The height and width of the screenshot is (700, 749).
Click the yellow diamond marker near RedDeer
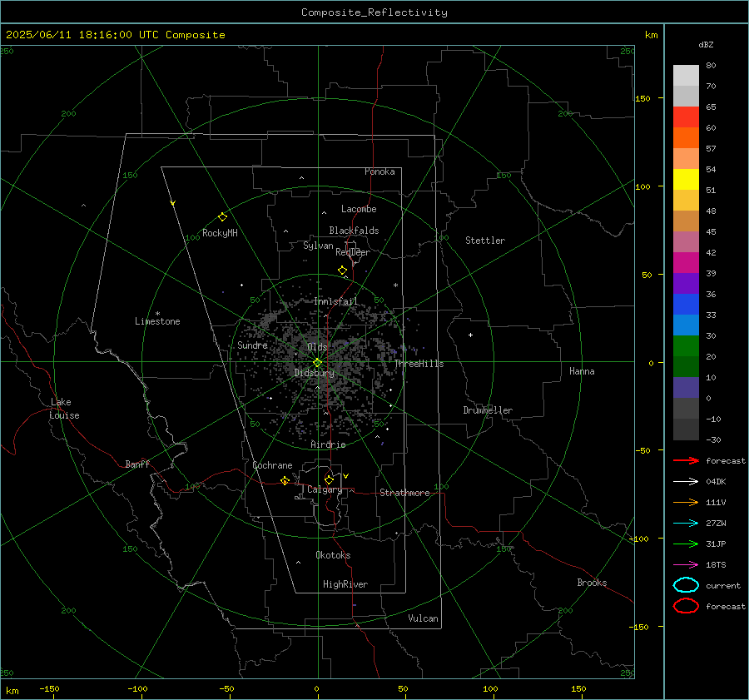(x=342, y=271)
